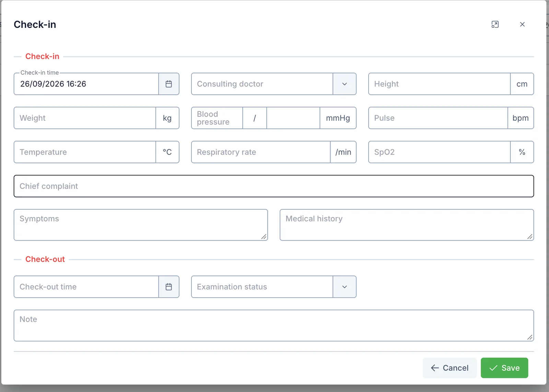Click the cm unit label
The height and width of the screenshot is (392, 549).
tap(522, 84)
